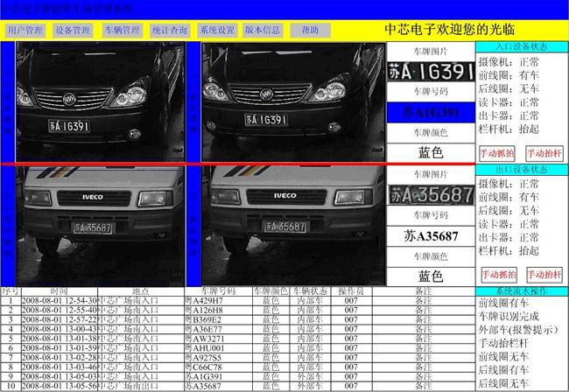Open the 设备管理 menu
569x392 pixels.
73,30
